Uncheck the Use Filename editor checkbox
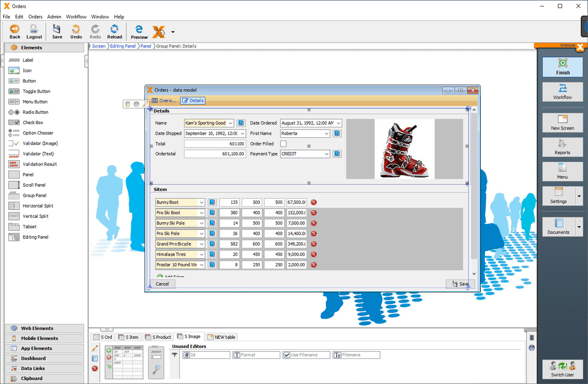588x384 pixels. [x=287, y=355]
